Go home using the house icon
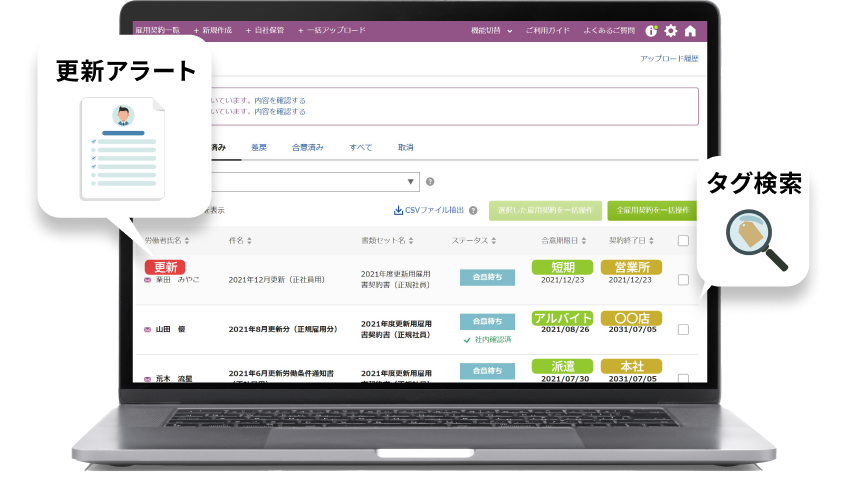855x477 pixels. [690, 31]
